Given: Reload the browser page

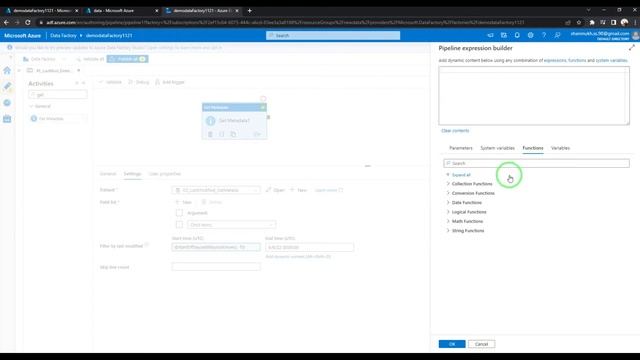Looking at the screenshot, I should tap(28, 22).
